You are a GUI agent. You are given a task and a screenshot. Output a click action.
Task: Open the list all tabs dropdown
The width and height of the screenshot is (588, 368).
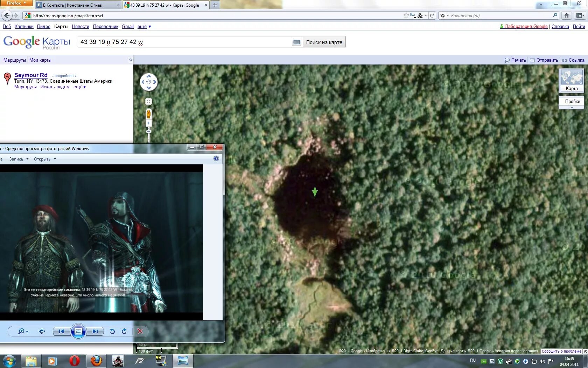(541, 5)
